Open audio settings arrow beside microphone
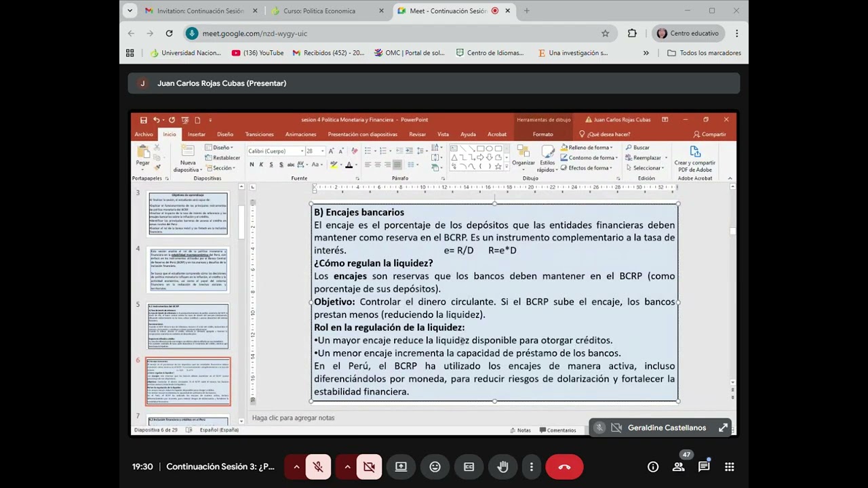Viewport: 868px width, 488px height. [296, 467]
